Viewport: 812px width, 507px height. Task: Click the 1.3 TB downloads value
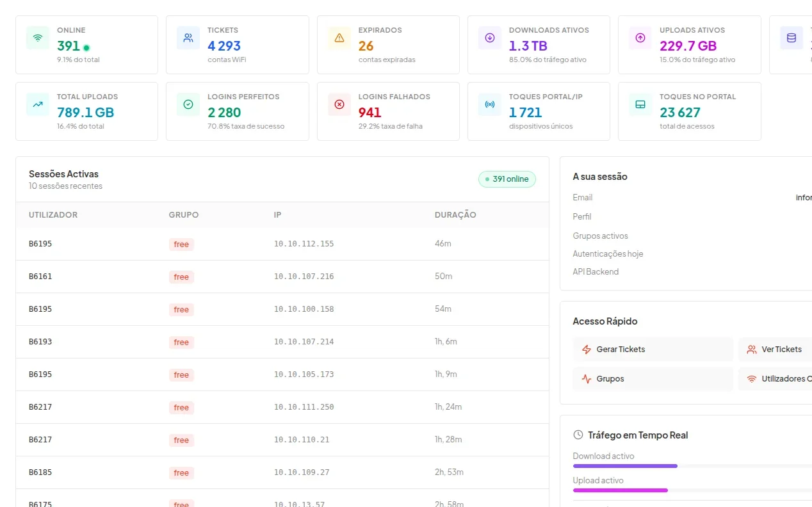pyautogui.click(x=528, y=46)
